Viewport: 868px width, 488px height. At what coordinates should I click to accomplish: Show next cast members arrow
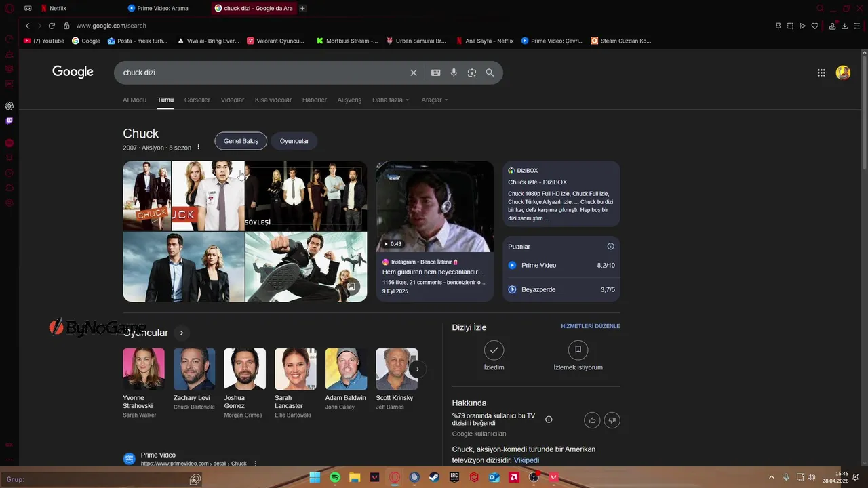(x=418, y=369)
